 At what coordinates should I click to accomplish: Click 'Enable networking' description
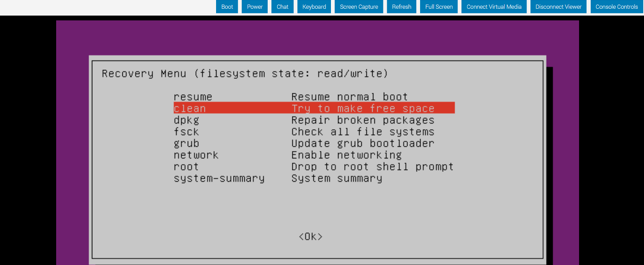(347, 155)
